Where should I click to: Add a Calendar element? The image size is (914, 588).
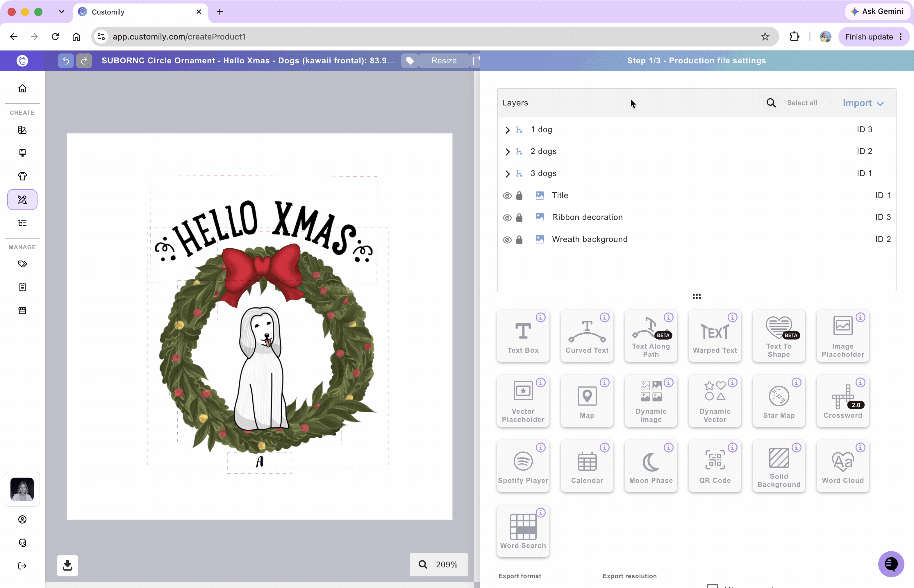587,466
